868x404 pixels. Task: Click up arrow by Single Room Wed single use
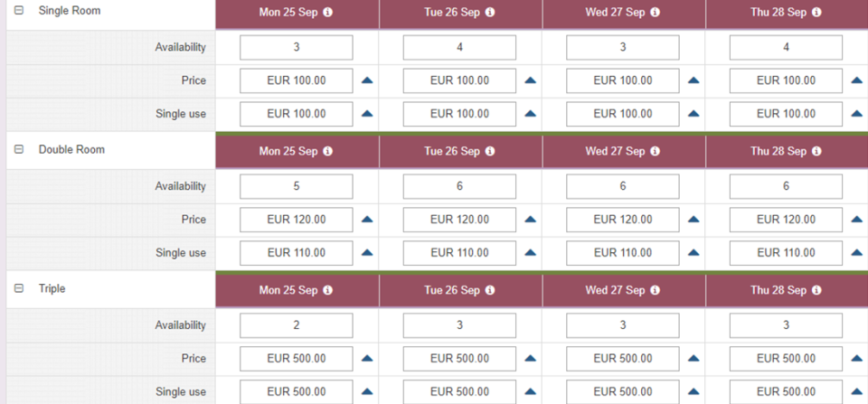[x=693, y=114]
